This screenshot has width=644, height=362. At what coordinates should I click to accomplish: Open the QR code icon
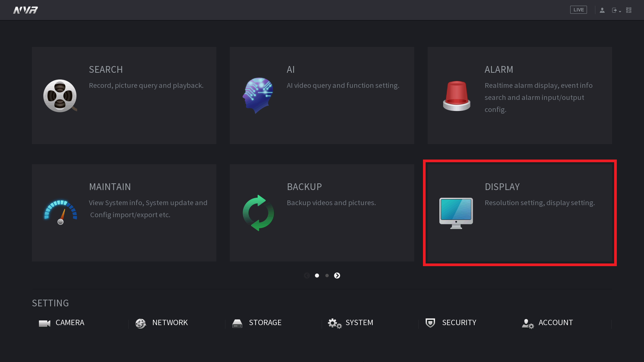pos(629,10)
